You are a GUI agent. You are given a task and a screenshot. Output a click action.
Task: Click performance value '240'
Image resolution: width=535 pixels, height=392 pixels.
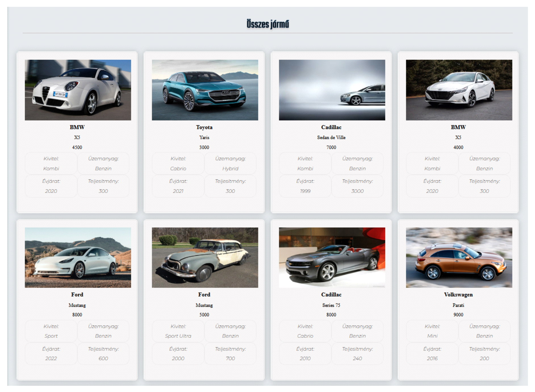point(358,358)
